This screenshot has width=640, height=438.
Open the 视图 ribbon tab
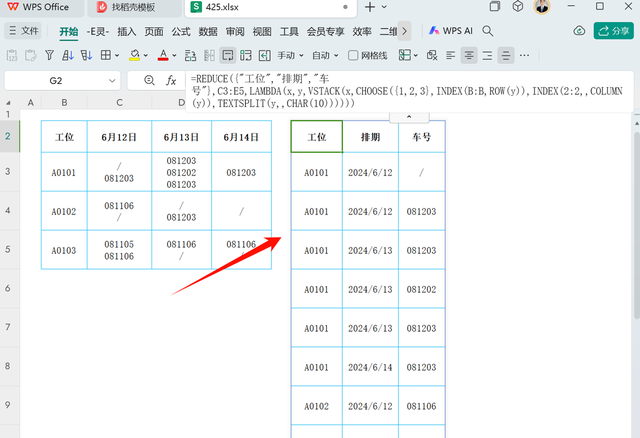click(262, 31)
